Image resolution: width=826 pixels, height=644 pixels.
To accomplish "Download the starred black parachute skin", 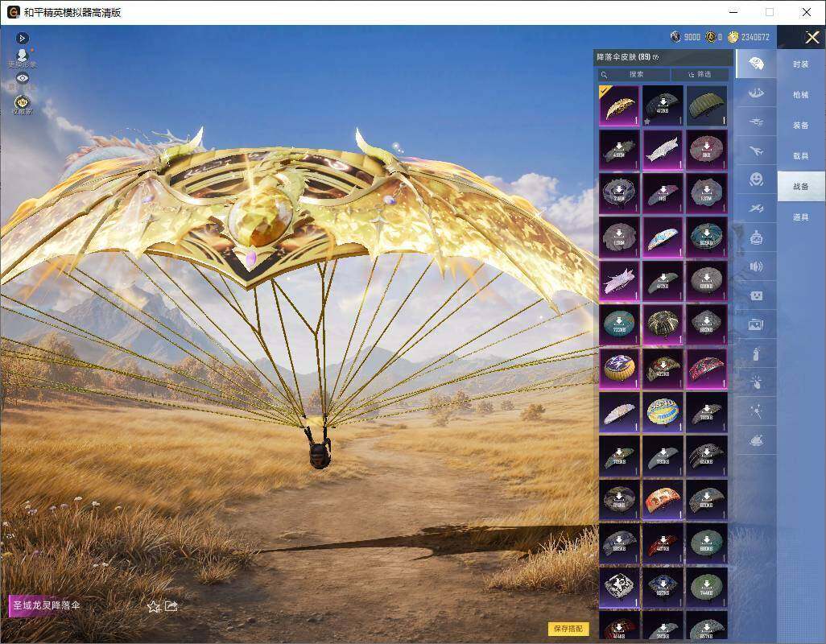I will click(663, 105).
